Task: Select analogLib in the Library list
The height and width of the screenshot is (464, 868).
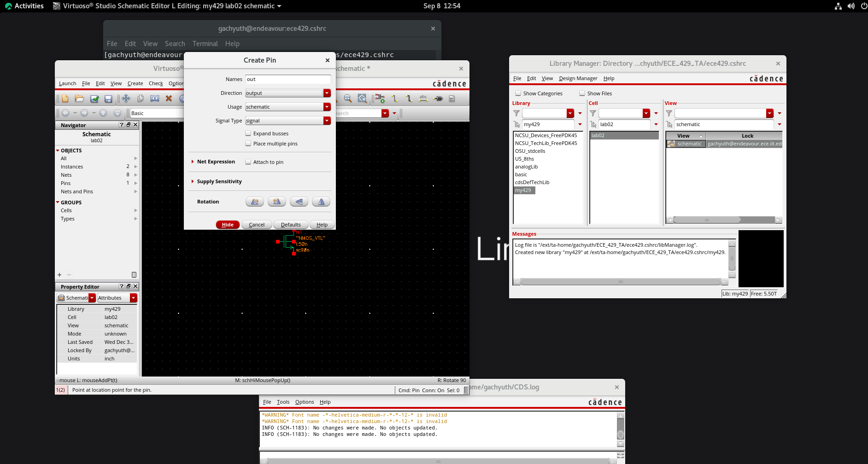Action: [527, 167]
